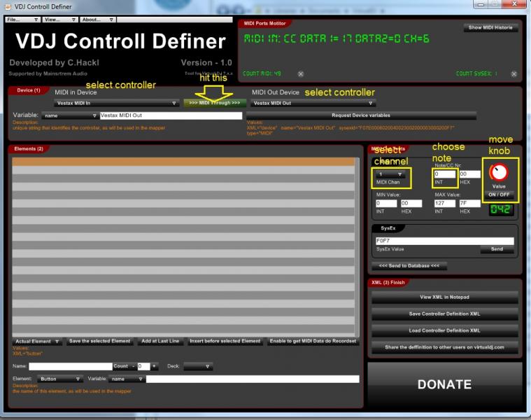Click the element variable value field
The width and height of the screenshot is (531, 420).
[x=253, y=379]
